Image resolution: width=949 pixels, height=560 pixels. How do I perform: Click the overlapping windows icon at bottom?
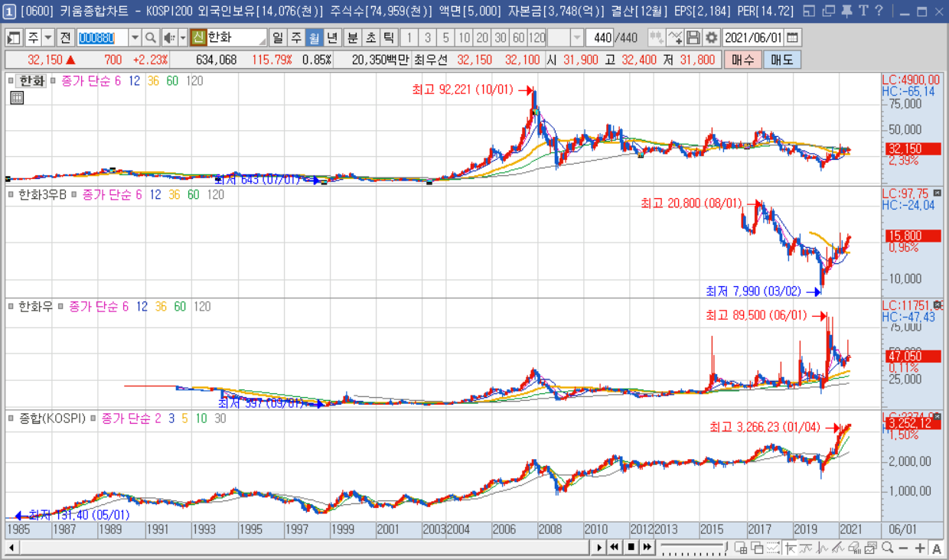(757, 548)
